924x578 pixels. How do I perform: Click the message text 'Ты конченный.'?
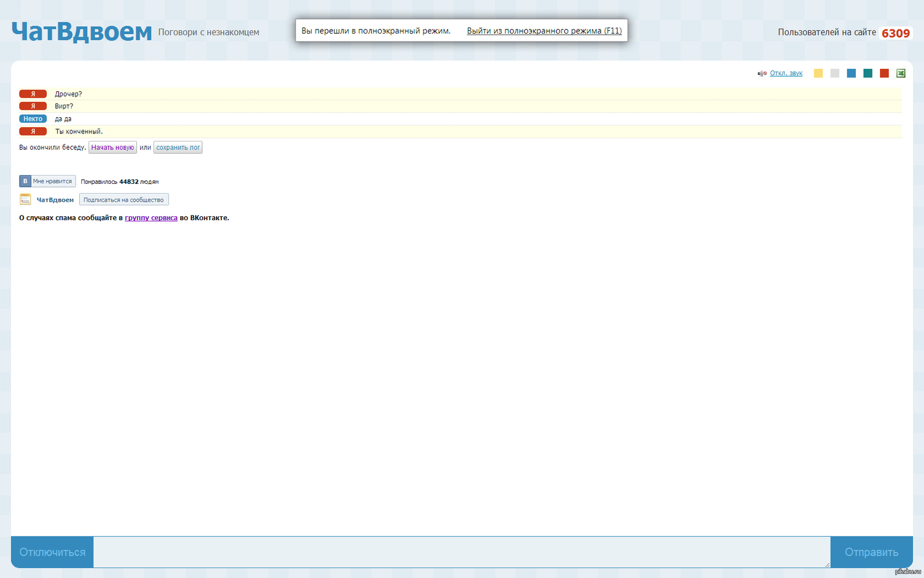[x=79, y=132]
